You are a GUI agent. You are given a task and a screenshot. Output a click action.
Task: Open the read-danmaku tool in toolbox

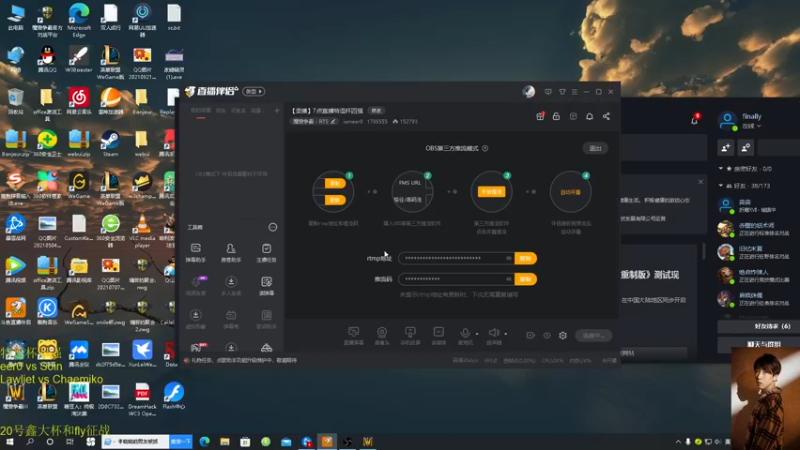tap(266, 286)
